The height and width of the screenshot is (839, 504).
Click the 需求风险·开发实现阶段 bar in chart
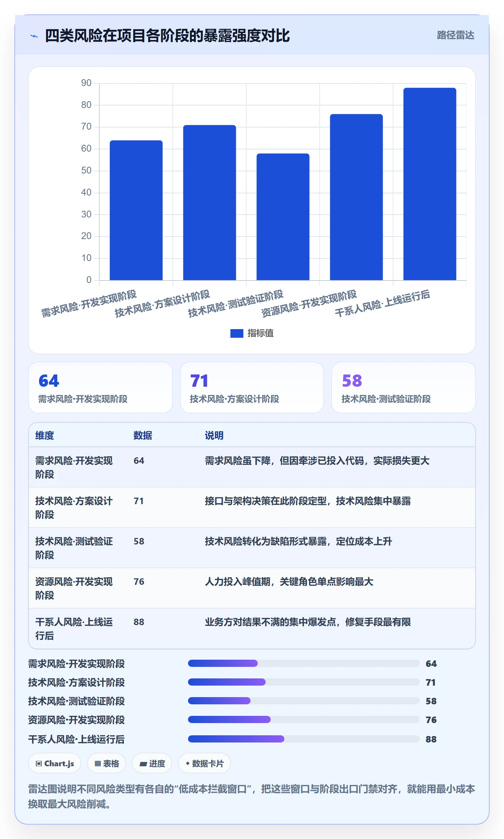(x=136, y=210)
